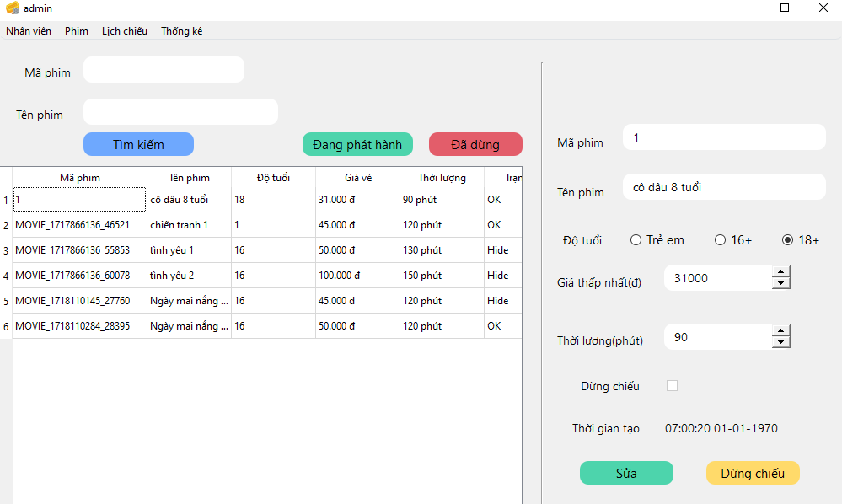Viewport: 842px width, 504px height.
Task: Sort by the Mã phim column header
Action: click(80, 178)
